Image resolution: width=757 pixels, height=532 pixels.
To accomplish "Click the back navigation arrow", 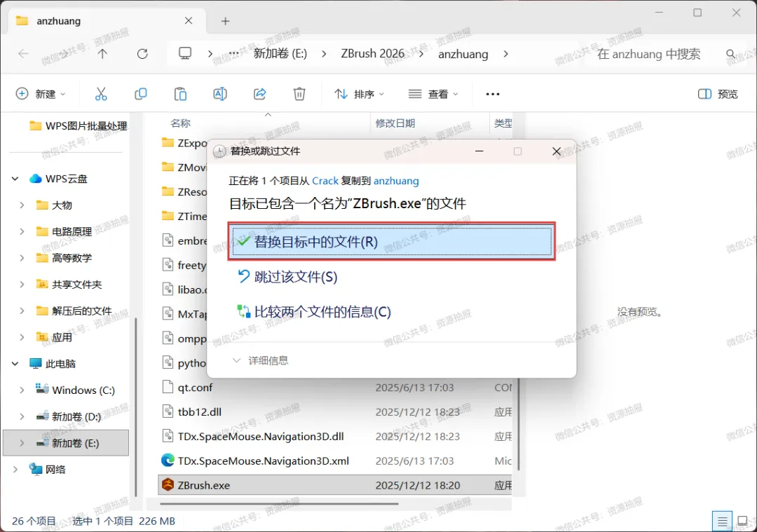I will (23, 53).
